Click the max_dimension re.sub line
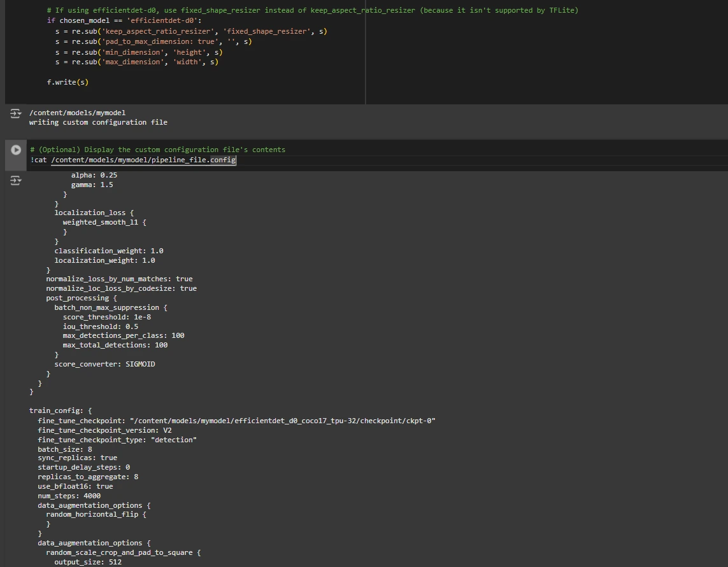The height and width of the screenshot is (567, 728). [136, 62]
